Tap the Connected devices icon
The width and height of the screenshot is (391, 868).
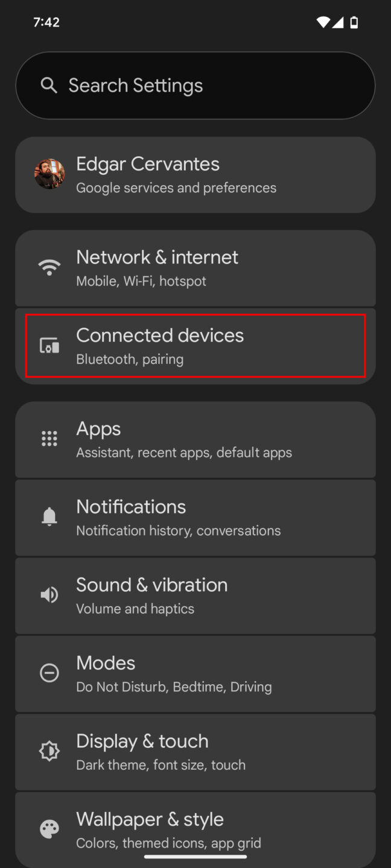coord(49,345)
